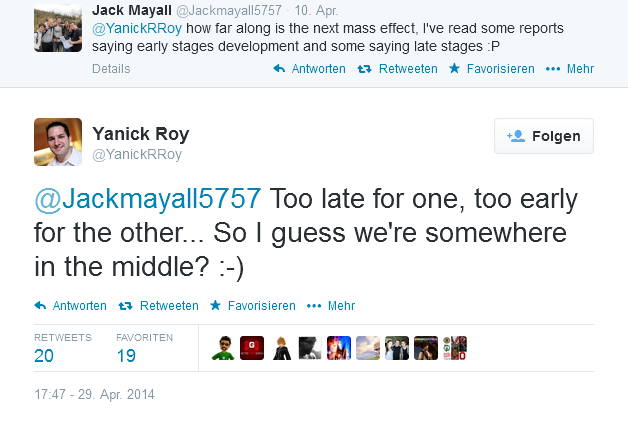Click the green-shirt avatar in the favoriters row
This screenshot has height=436, width=628.
[x=223, y=347]
